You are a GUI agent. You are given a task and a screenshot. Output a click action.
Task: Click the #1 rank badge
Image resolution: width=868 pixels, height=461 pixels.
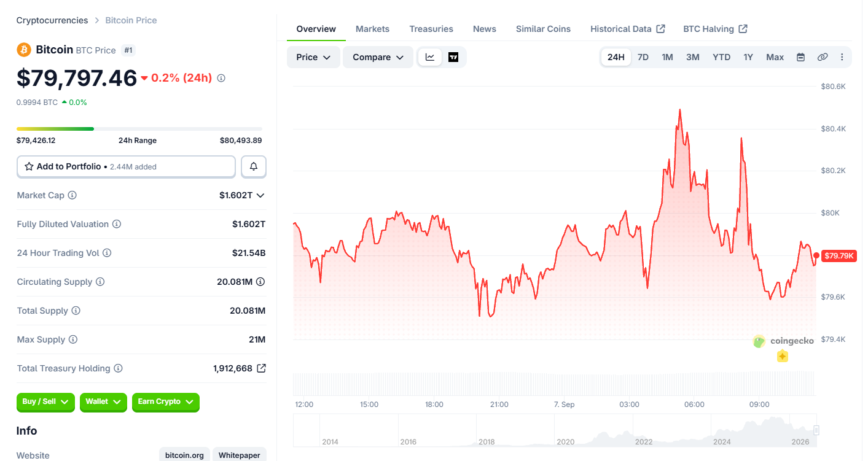(x=128, y=50)
